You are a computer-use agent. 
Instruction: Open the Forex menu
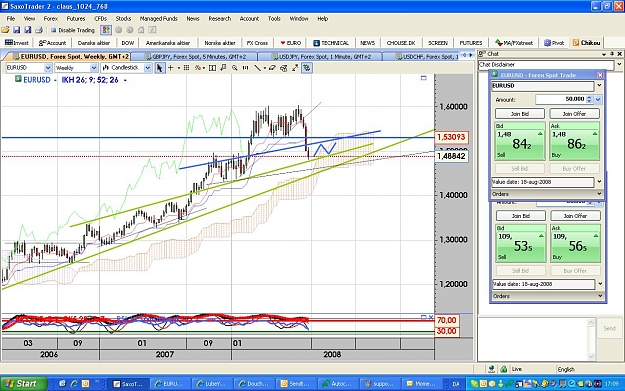click(x=51, y=19)
